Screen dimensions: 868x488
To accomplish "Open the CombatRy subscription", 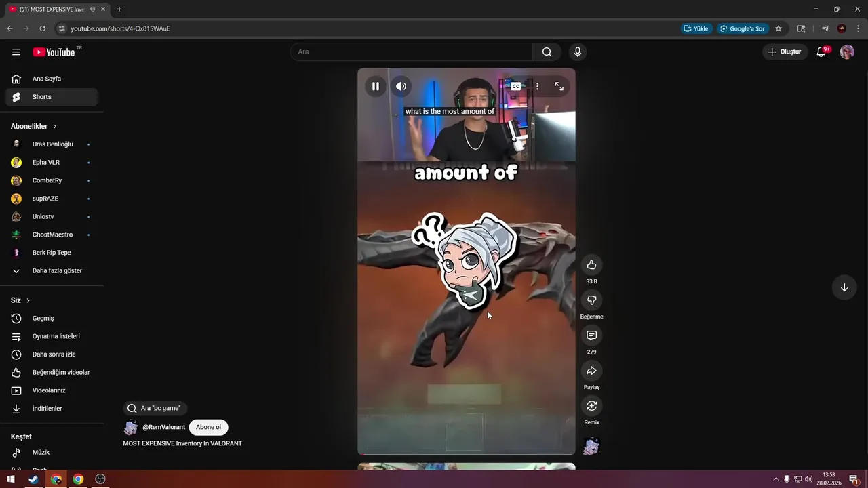I will click(x=52, y=180).
